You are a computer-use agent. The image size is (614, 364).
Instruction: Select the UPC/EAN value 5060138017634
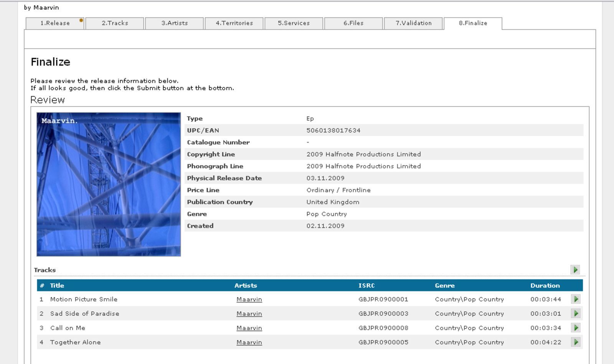click(333, 130)
